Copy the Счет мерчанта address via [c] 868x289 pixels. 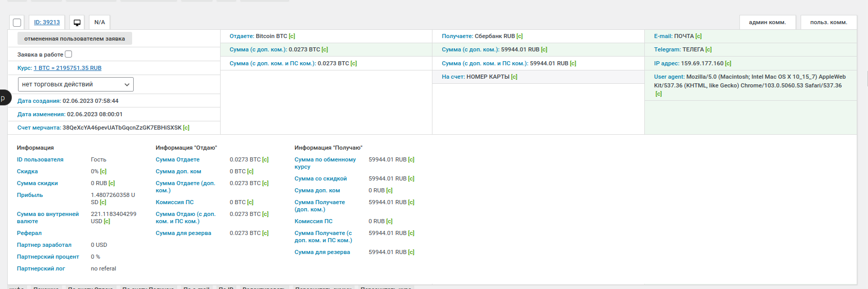click(x=186, y=128)
